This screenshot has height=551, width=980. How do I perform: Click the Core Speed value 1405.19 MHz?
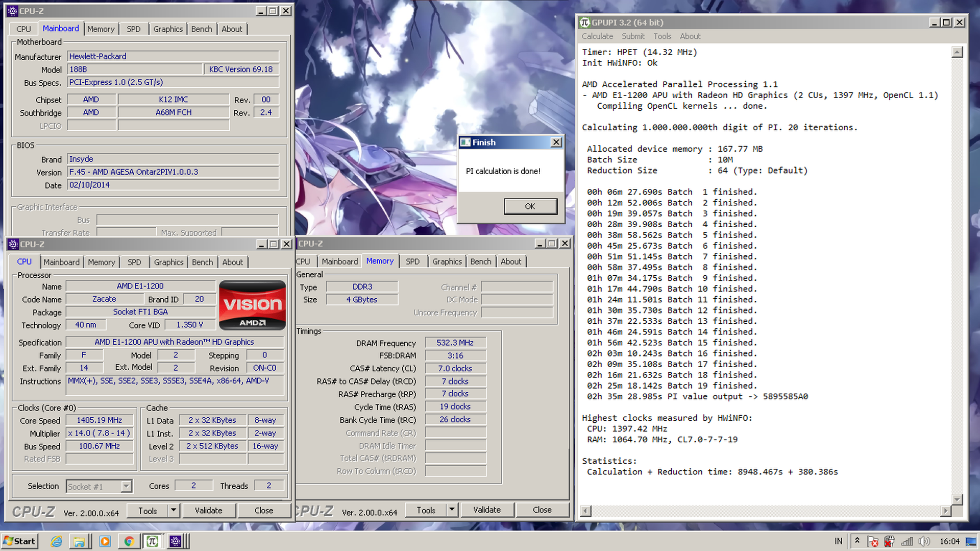(100, 420)
